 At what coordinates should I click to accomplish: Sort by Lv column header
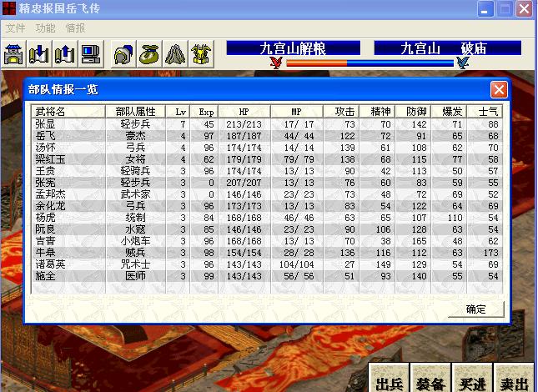point(178,112)
